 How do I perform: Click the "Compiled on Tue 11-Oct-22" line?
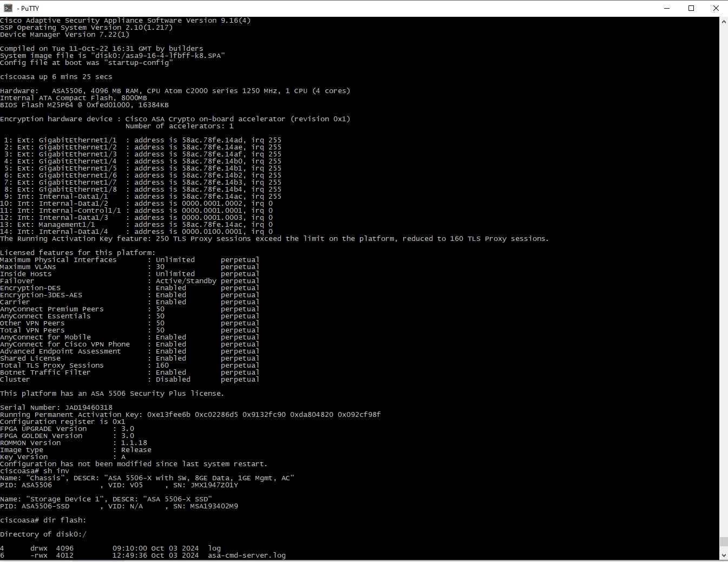(x=102, y=49)
